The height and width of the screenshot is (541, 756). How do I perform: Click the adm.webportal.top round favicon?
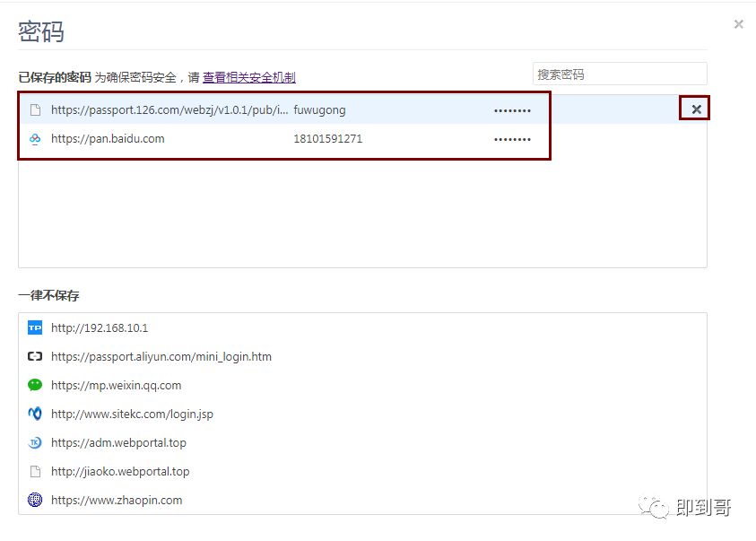point(35,442)
